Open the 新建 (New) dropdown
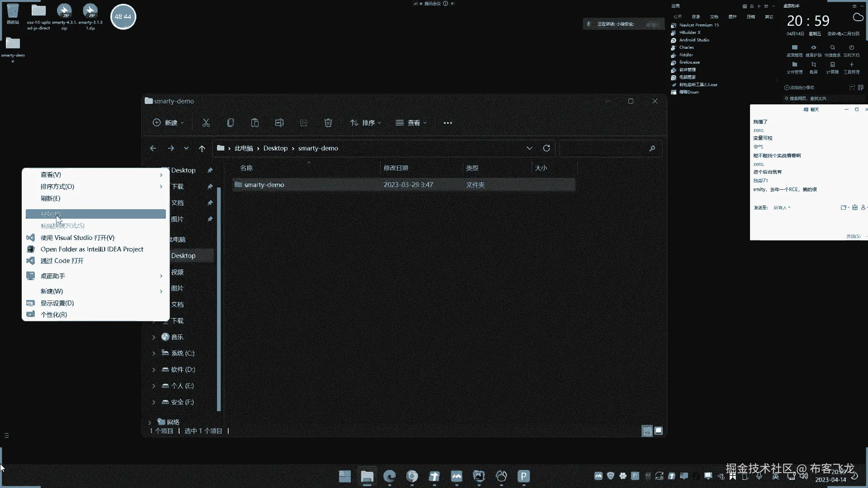Viewport: 868px width, 488px height. (169, 123)
